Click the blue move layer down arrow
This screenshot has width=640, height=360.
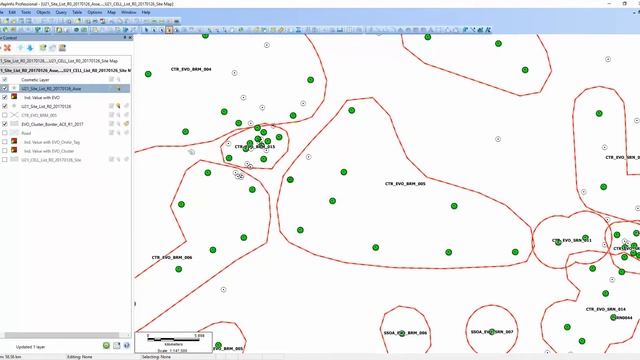(x=30, y=48)
